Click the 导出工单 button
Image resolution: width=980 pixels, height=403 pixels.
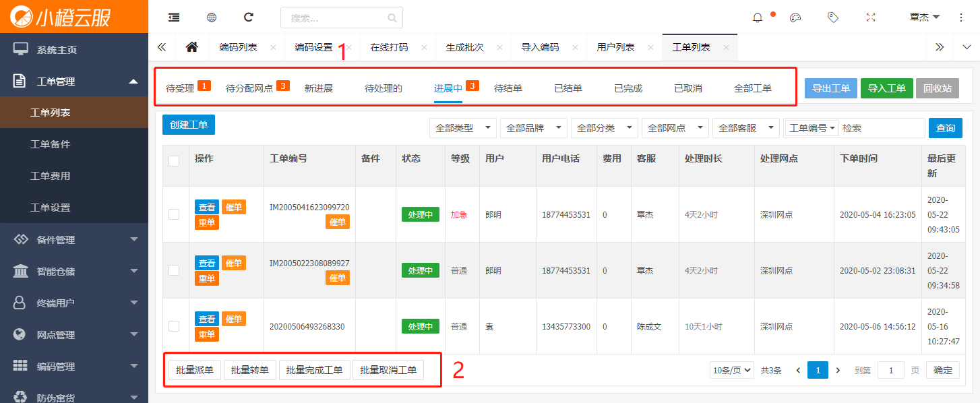(830, 88)
